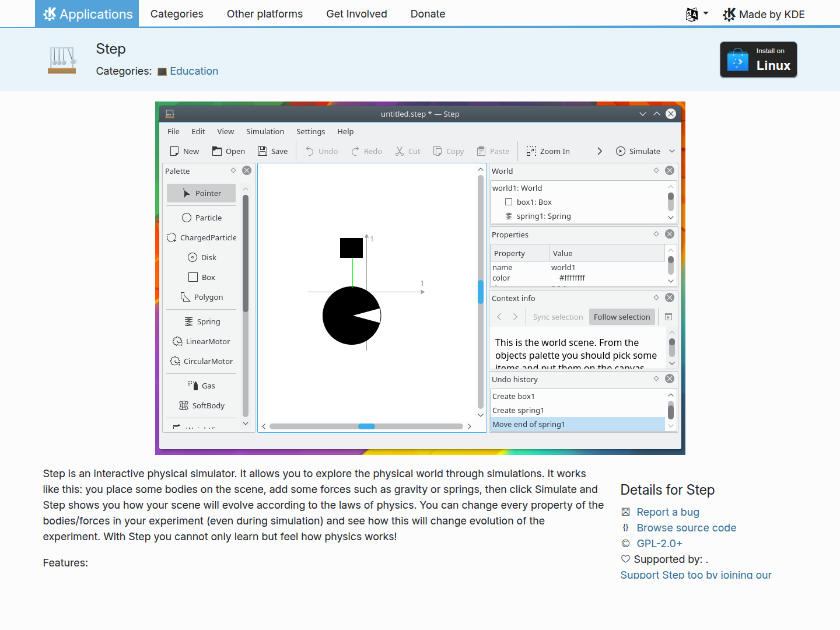840x630 pixels.
Task: Pick the CircularMotor tool
Action: [201, 361]
